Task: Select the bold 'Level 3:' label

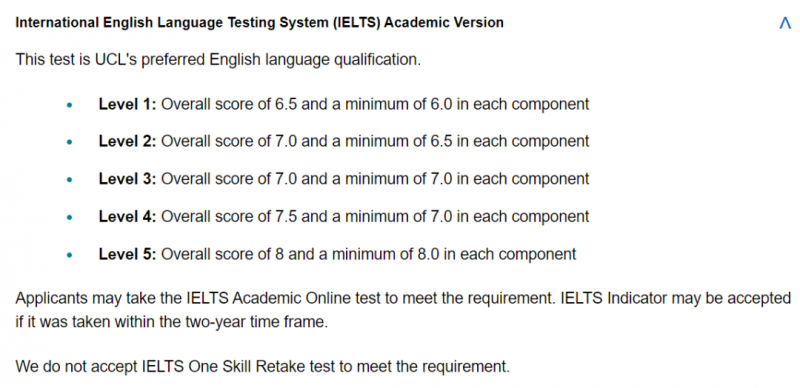Action: 128,179
